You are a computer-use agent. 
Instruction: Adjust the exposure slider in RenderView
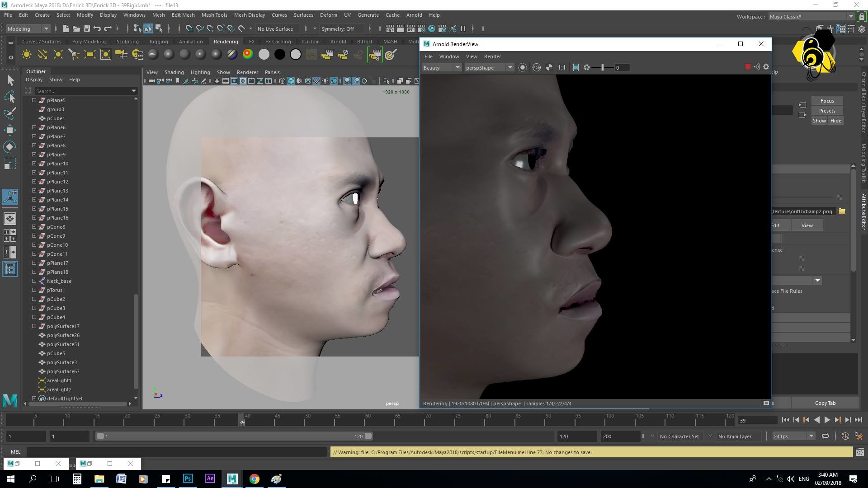point(602,67)
